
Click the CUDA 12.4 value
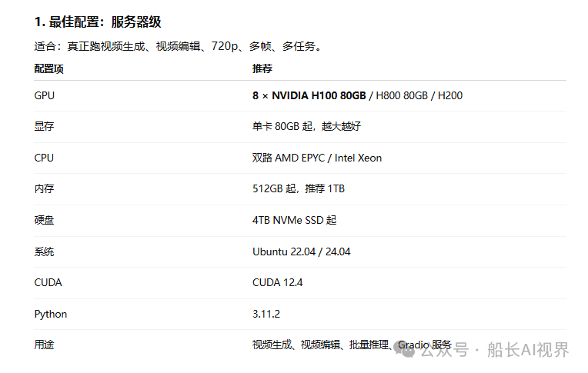click(278, 282)
